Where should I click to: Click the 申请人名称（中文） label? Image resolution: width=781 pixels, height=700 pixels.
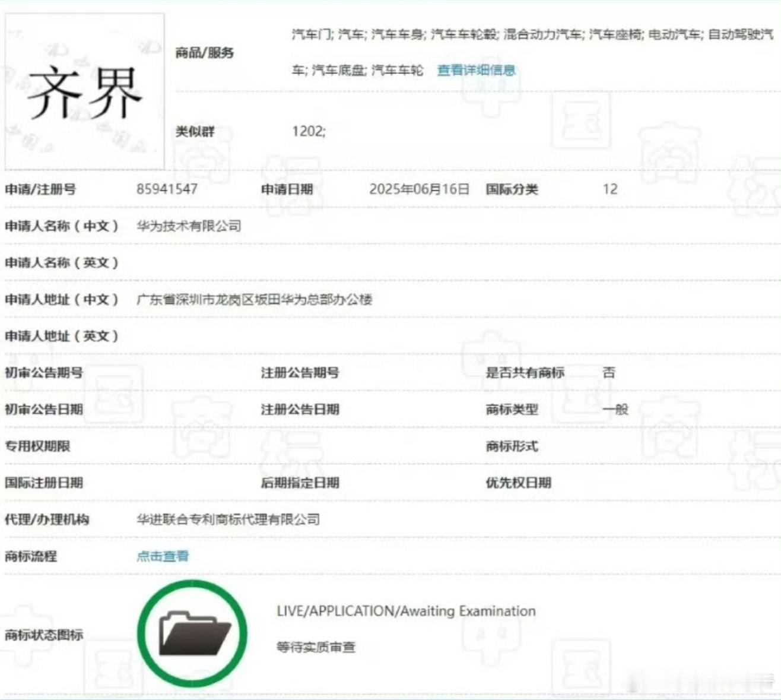click(x=62, y=226)
